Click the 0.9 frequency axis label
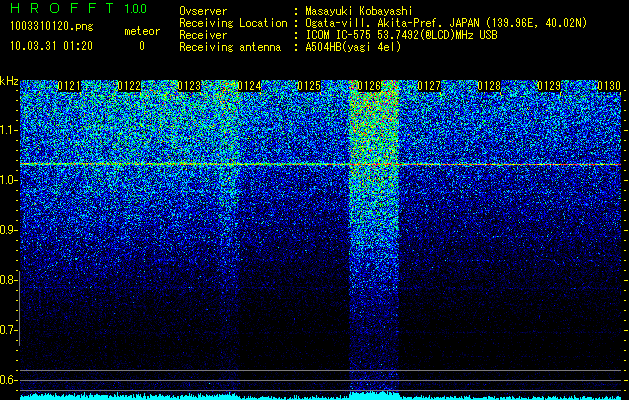This screenshot has width=629, height=400. [x=9, y=230]
